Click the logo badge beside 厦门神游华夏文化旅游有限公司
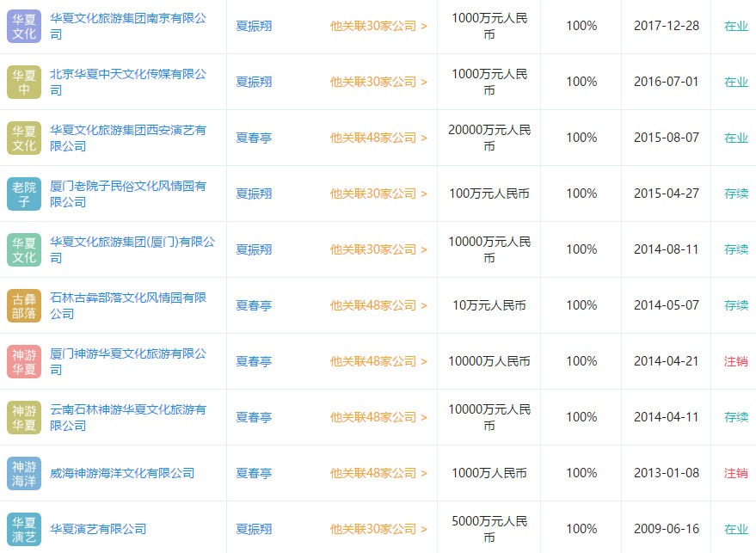The image size is (756, 553). point(24,361)
